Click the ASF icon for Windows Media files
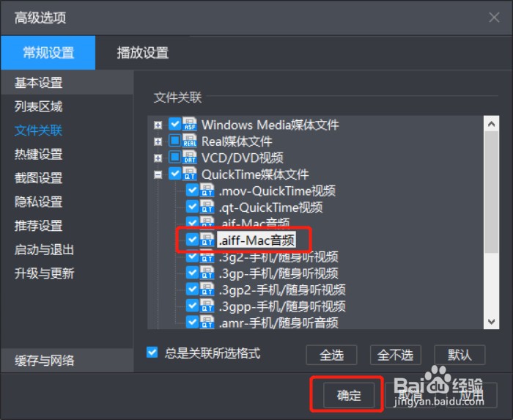Viewport: 513px width, 420px height. [190, 125]
